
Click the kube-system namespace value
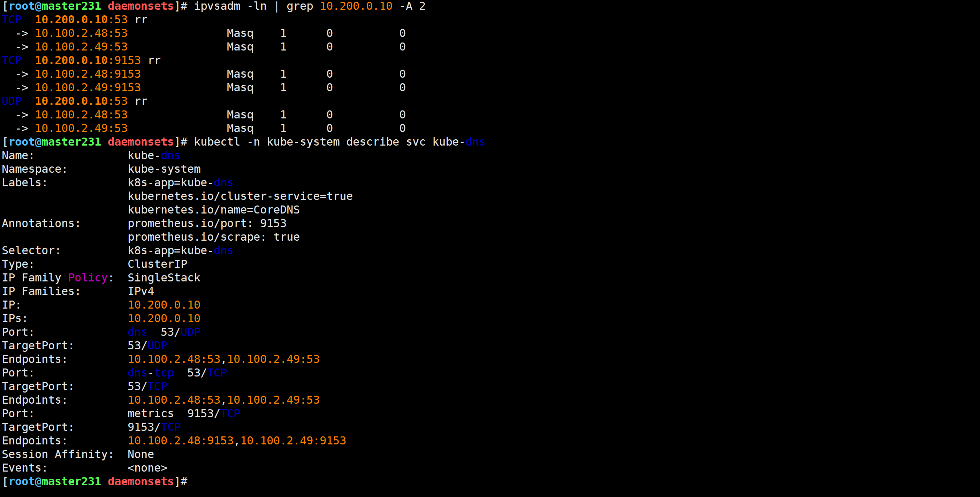[x=164, y=169]
